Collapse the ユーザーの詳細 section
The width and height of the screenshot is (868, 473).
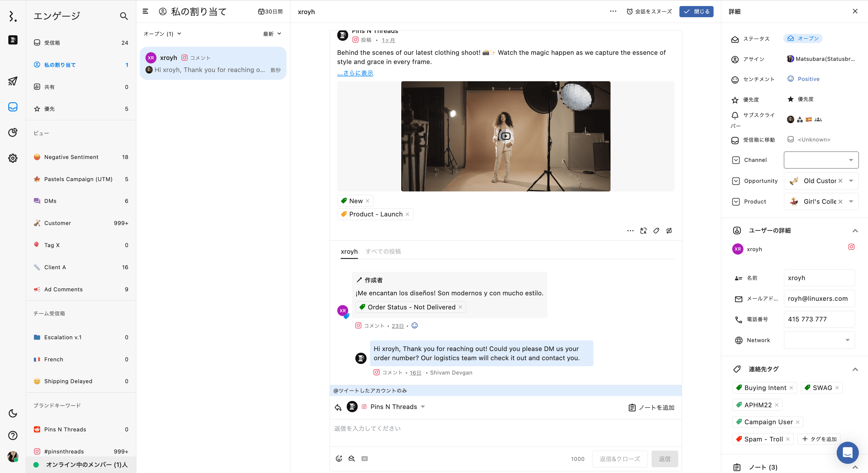pyautogui.click(x=855, y=231)
